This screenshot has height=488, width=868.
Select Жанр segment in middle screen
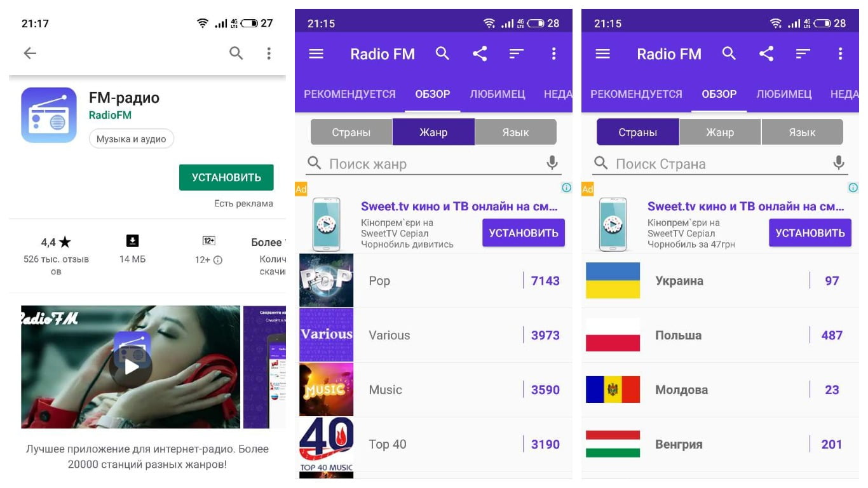[433, 132]
